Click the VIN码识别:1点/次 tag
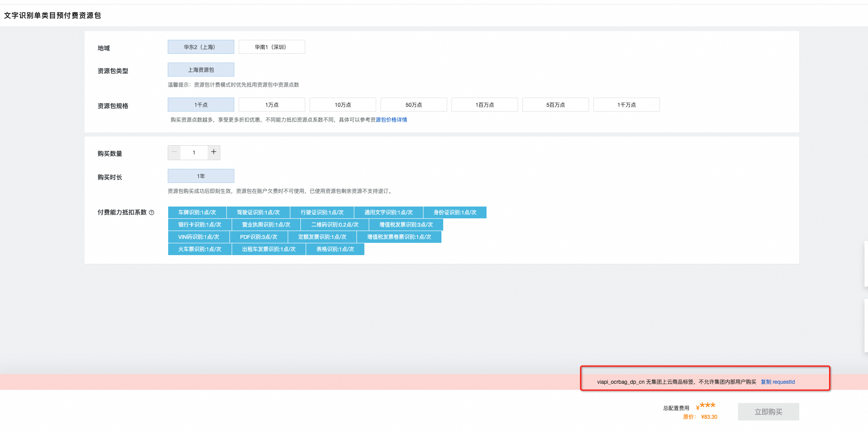This screenshot has width=868, height=431. (199, 237)
